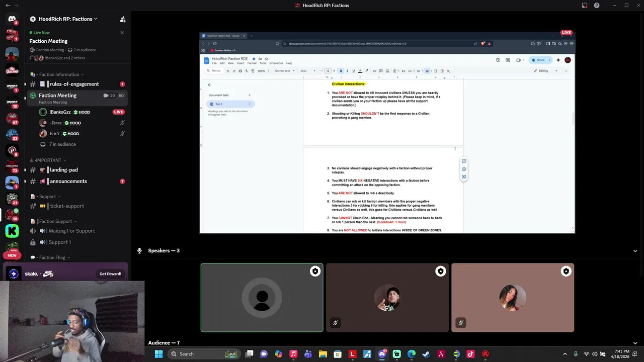Click the Windows taskbar Search field
Viewport: 644px width, 362px height.
(204, 354)
